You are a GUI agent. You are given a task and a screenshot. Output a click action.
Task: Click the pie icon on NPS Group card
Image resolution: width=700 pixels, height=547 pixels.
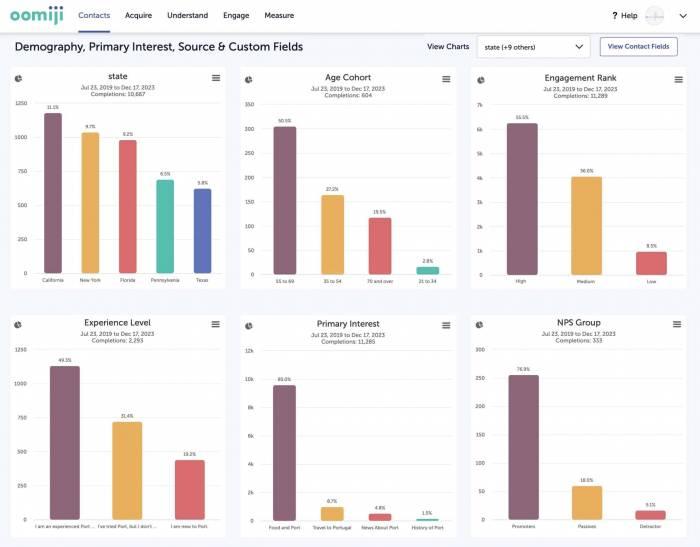[479, 324]
